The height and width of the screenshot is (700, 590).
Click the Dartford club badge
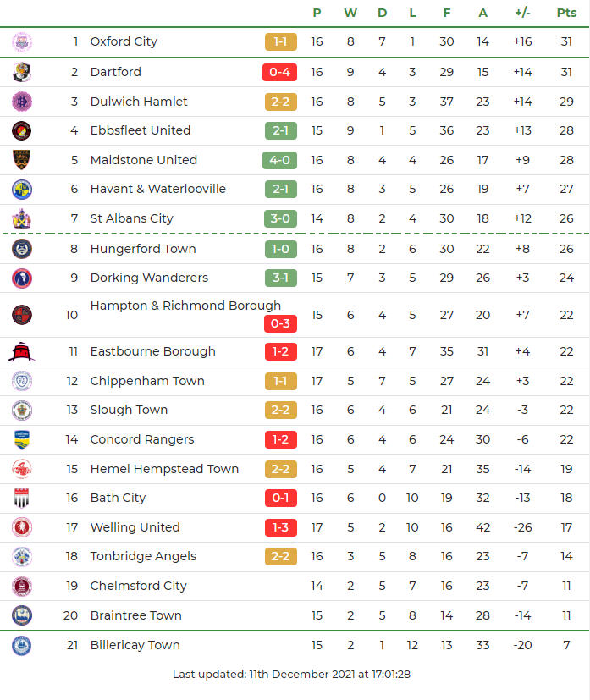point(22,72)
